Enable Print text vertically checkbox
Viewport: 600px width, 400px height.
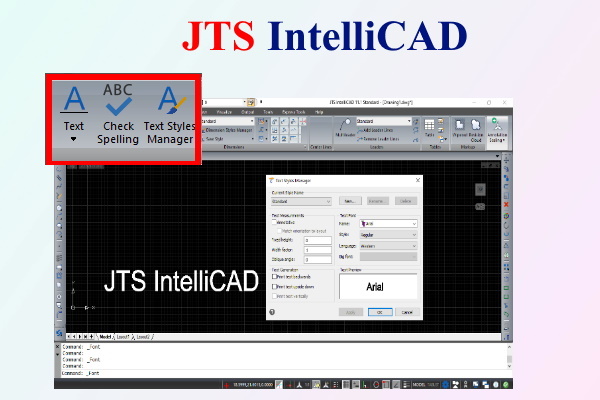point(274,296)
